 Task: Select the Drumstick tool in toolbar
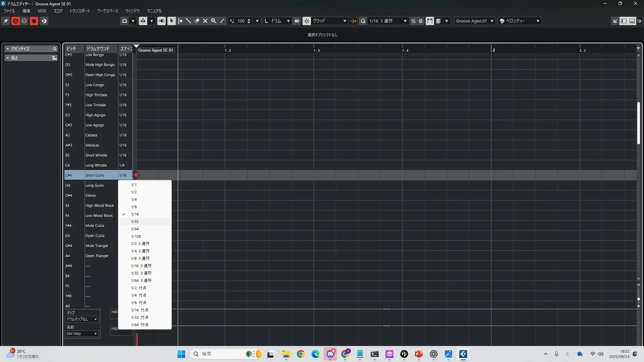(189, 21)
